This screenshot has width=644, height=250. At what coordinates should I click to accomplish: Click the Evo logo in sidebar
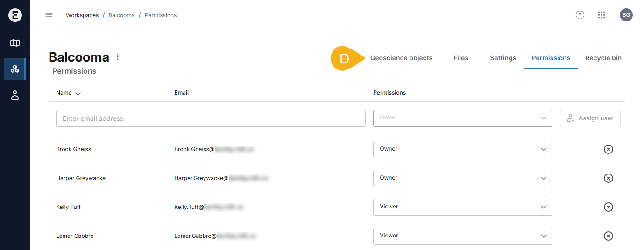click(15, 15)
